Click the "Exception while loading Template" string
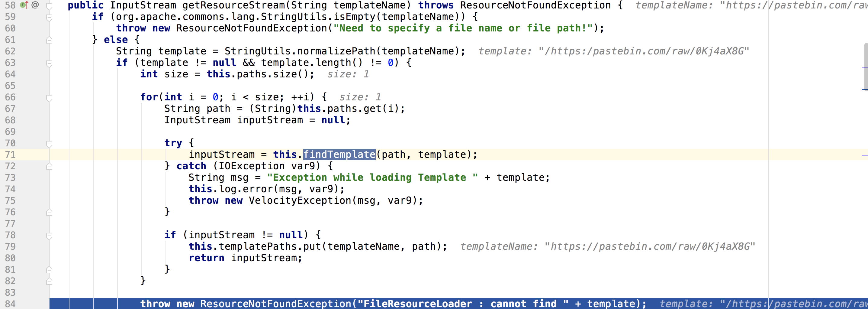Screen dimensions: 868x309 tap(372, 178)
